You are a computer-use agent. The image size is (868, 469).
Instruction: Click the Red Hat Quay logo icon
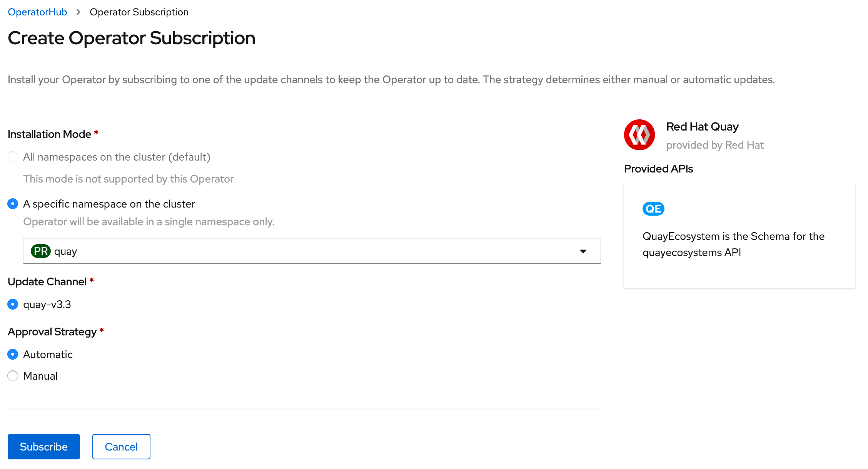point(639,135)
